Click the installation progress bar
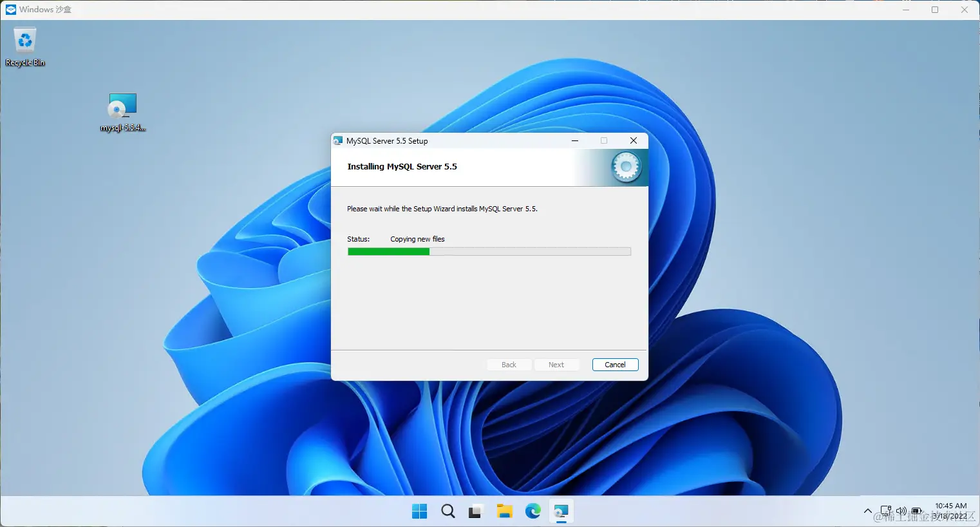 [x=489, y=252]
